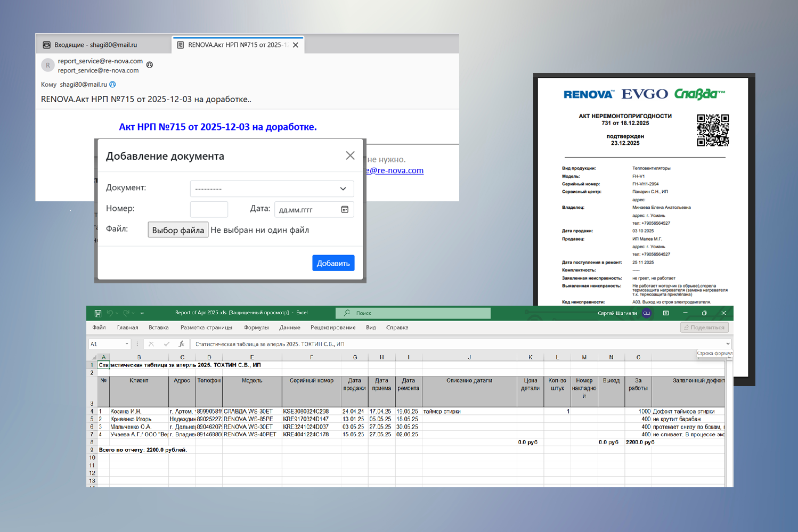The width and height of the screenshot is (798, 532).
Task: Open the Сергей Шагинян account avatar
Action: 647,313
